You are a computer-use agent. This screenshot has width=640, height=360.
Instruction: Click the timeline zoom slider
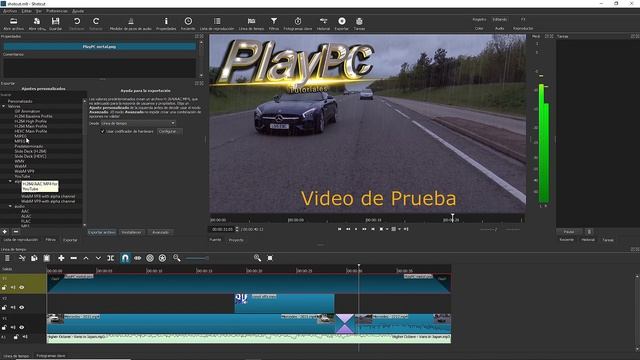pos(197,258)
